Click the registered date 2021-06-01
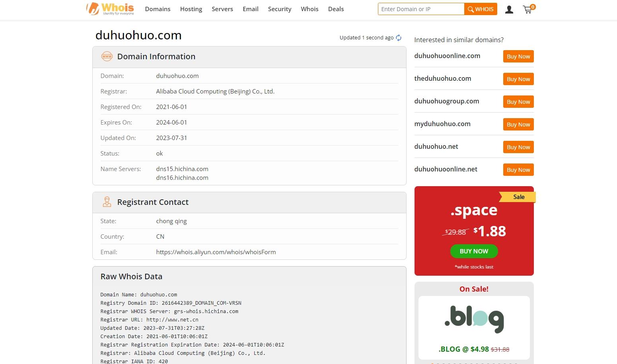 (171, 107)
